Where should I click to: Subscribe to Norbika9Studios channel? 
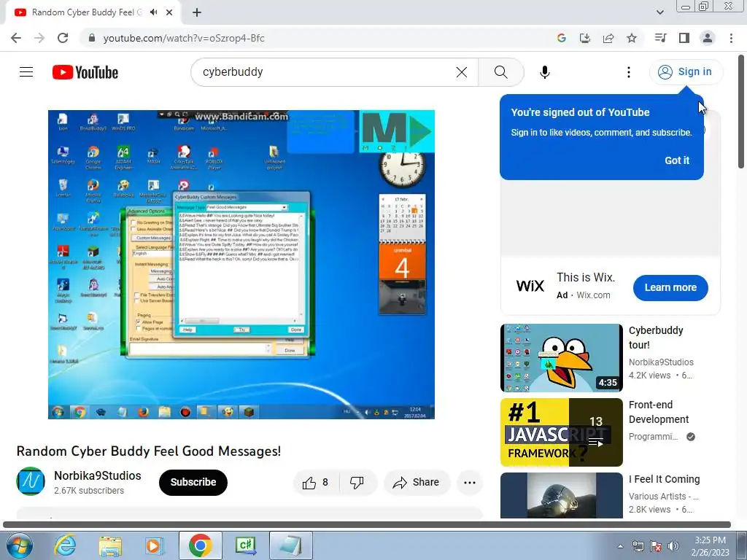coord(193,483)
